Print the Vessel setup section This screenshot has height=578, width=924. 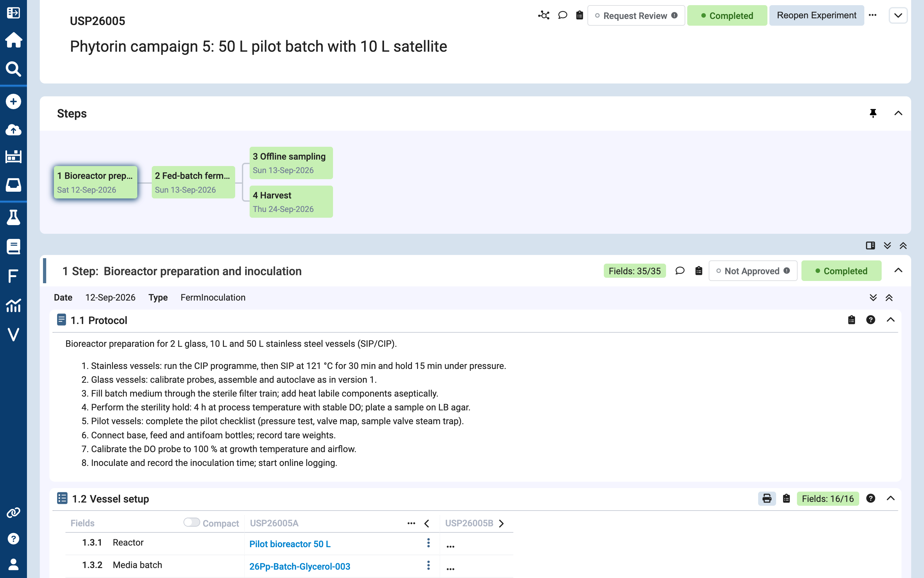[767, 498]
